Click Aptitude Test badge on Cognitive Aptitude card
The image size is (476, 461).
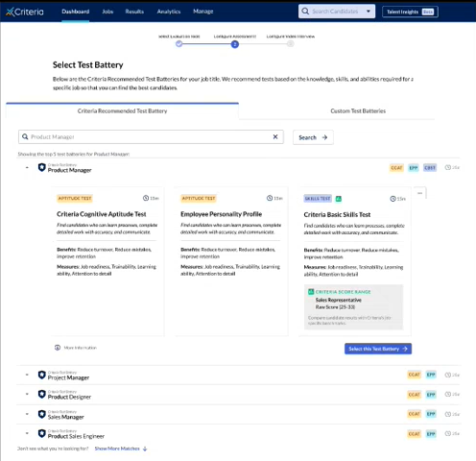[75, 198]
